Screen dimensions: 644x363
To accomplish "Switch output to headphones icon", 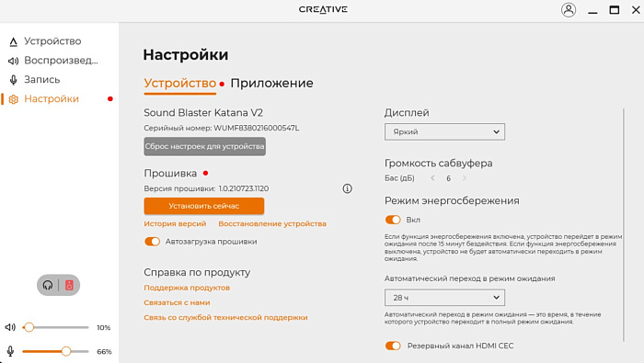I will [48, 285].
